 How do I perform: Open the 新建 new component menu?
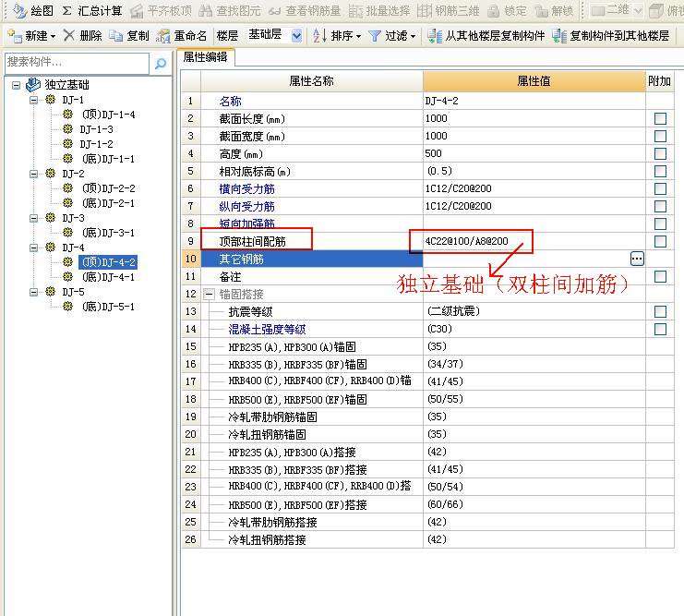tap(31, 35)
